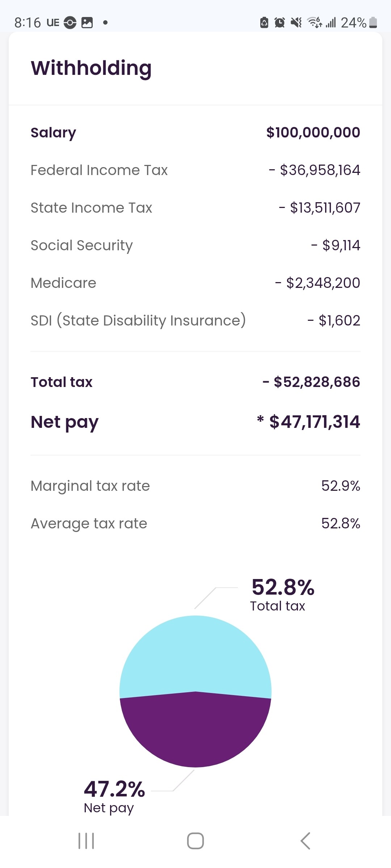The image size is (391, 868).
Task: Open the recent apps overview button
Action: pos(86,841)
